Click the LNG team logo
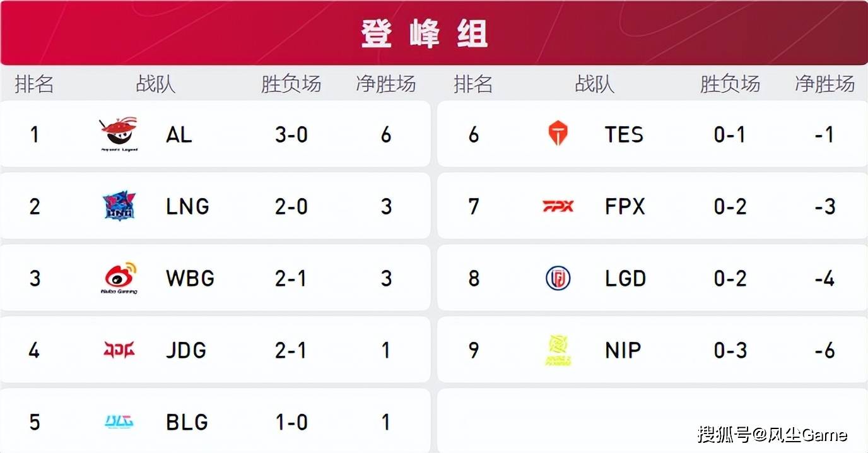This screenshot has width=868, height=453. pos(119,206)
